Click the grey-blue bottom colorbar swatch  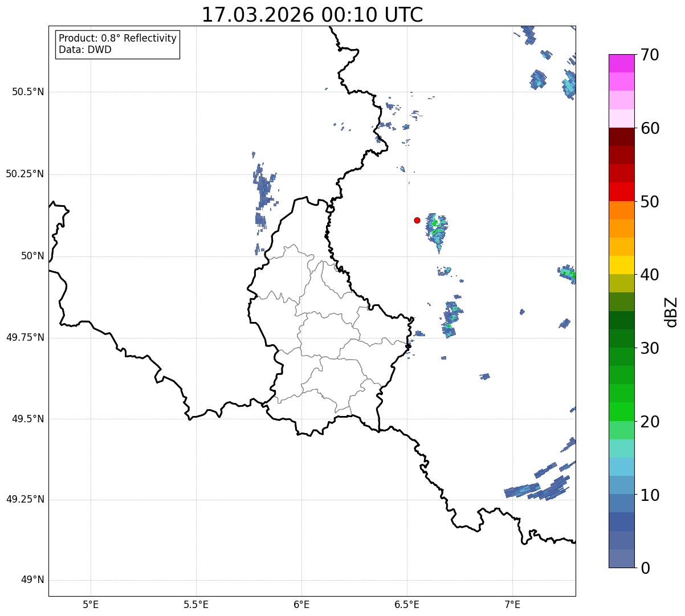click(621, 558)
